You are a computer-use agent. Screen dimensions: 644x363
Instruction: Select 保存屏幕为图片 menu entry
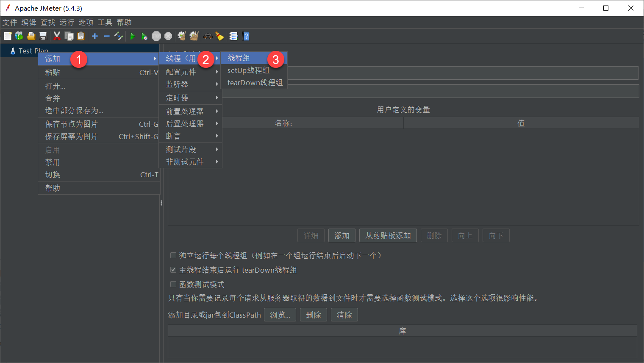[x=99, y=136]
